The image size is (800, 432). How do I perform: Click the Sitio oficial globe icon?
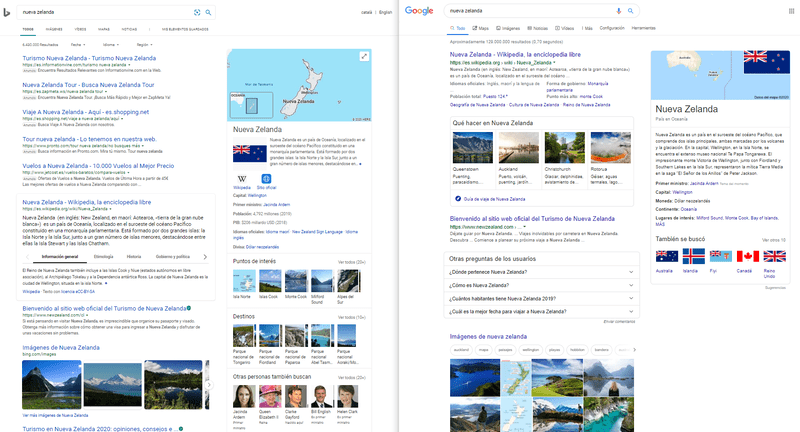point(267,178)
